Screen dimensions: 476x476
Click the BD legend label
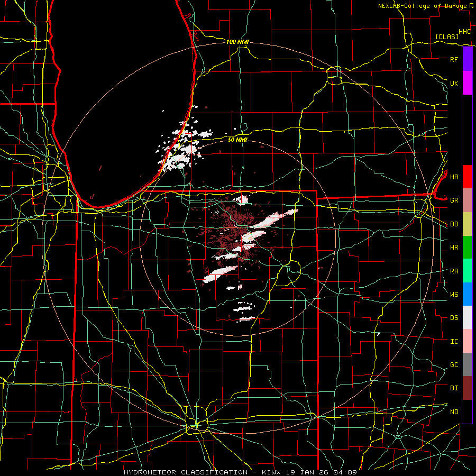click(454, 224)
